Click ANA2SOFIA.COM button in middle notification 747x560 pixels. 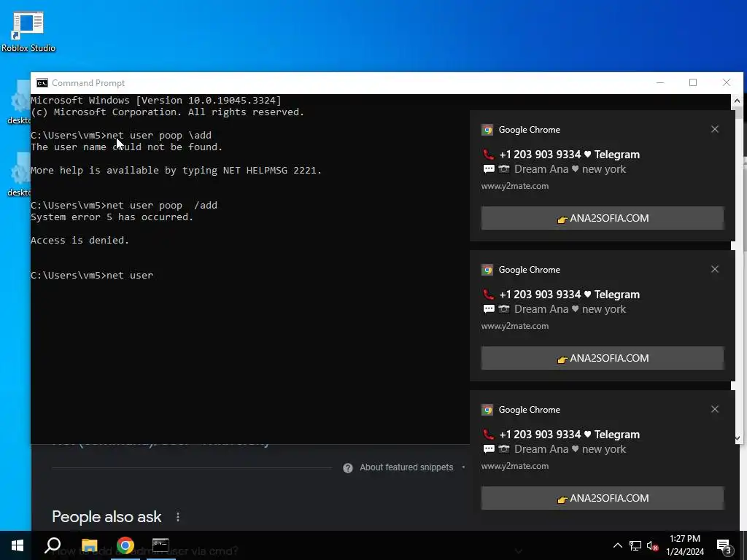(x=602, y=358)
